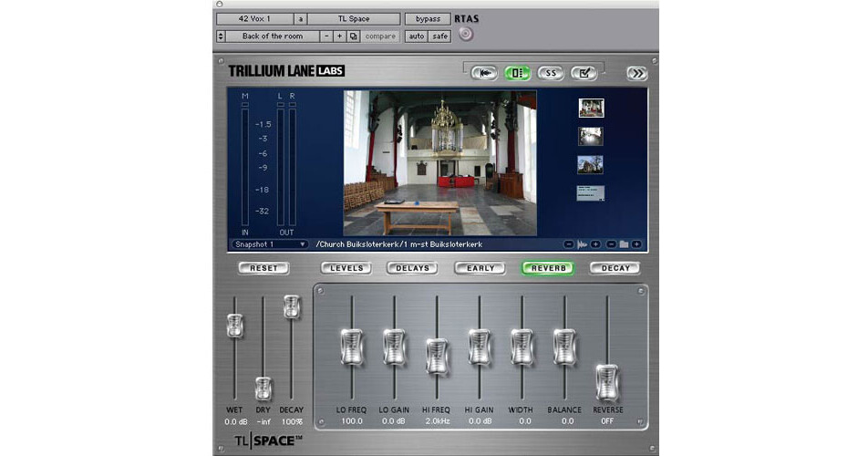Open the Snapshot 1 dropdown
The width and height of the screenshot is (868, 456).
coord(270,244)
